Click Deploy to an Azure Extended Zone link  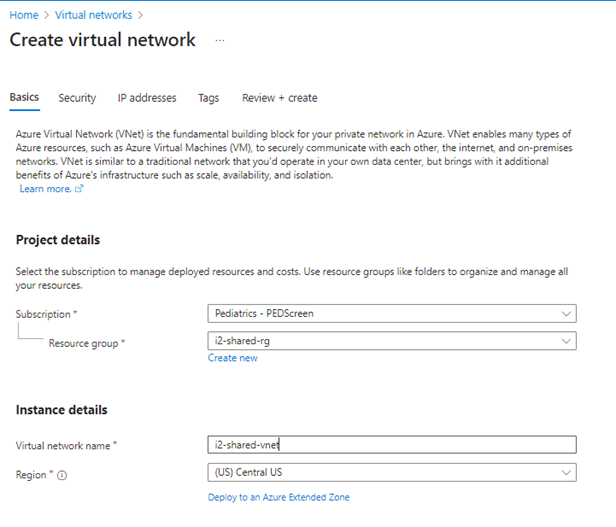279,498
